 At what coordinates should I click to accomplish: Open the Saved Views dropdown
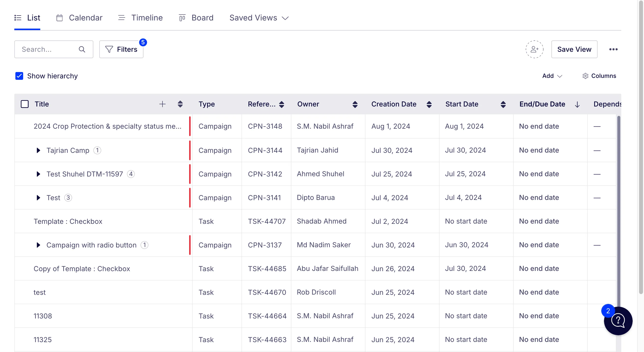(259, 18)
